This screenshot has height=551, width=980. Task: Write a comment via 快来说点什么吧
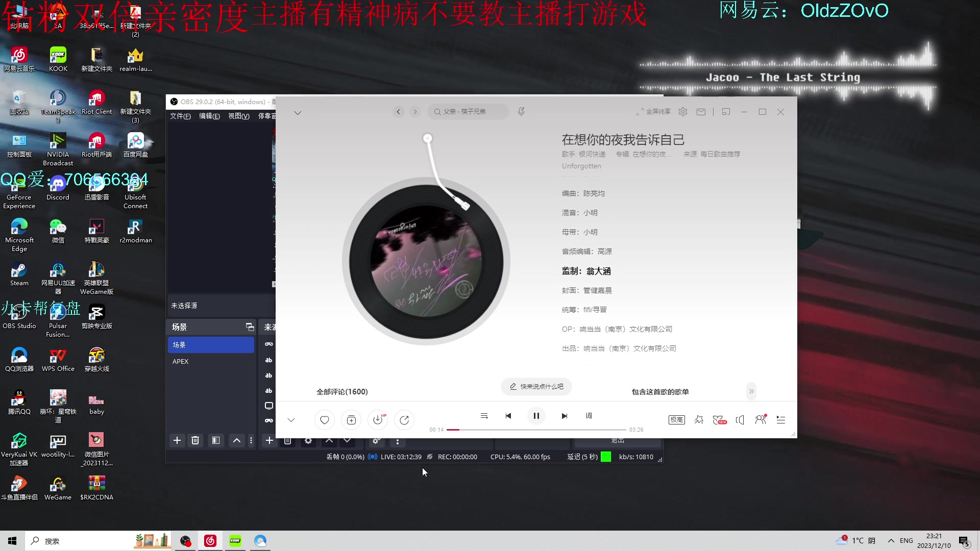coord(536,387)
